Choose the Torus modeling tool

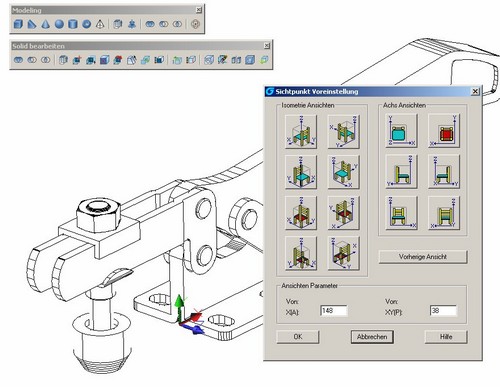(86, 24)
